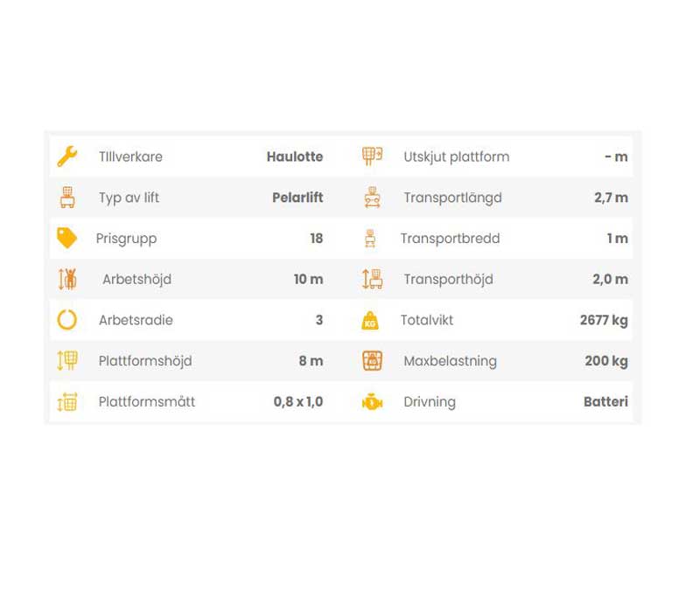Click the transport length icon
This screenshot has height=612, width=700.
pyautogui.click(x=372, y=198)
